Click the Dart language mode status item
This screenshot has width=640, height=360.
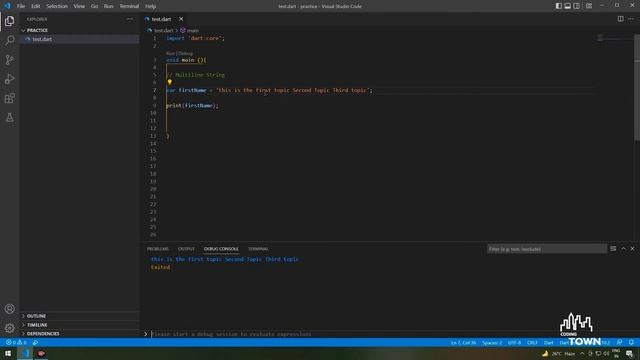click(549, 342)
